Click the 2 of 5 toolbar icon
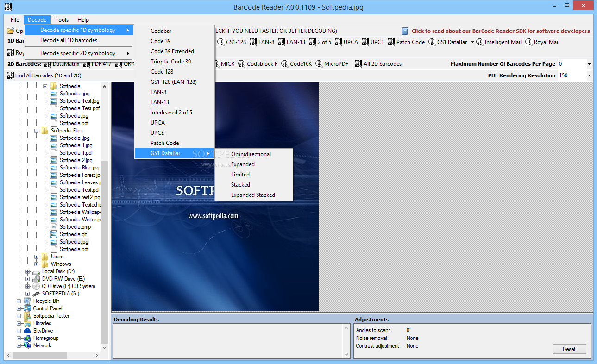The height and width of the screenshot is (364, 597). (x=312, y=42)
